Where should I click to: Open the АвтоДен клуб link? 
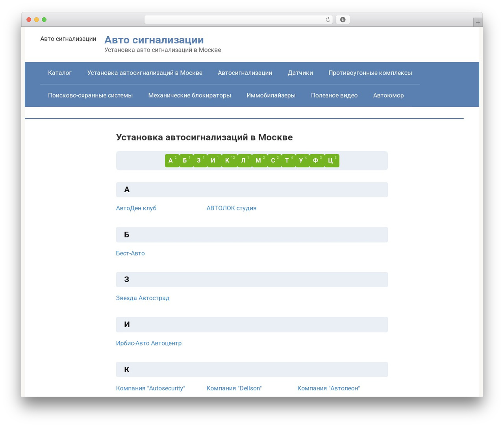[136, 208]
